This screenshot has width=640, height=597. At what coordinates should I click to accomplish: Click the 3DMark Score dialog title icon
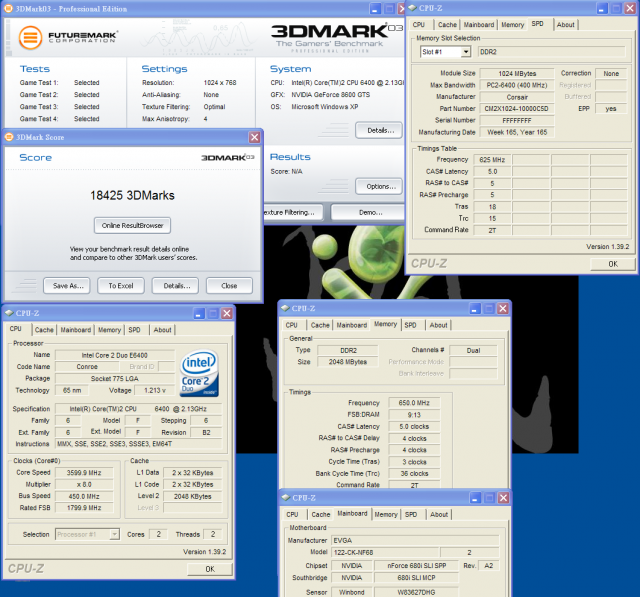click(9, 137)
